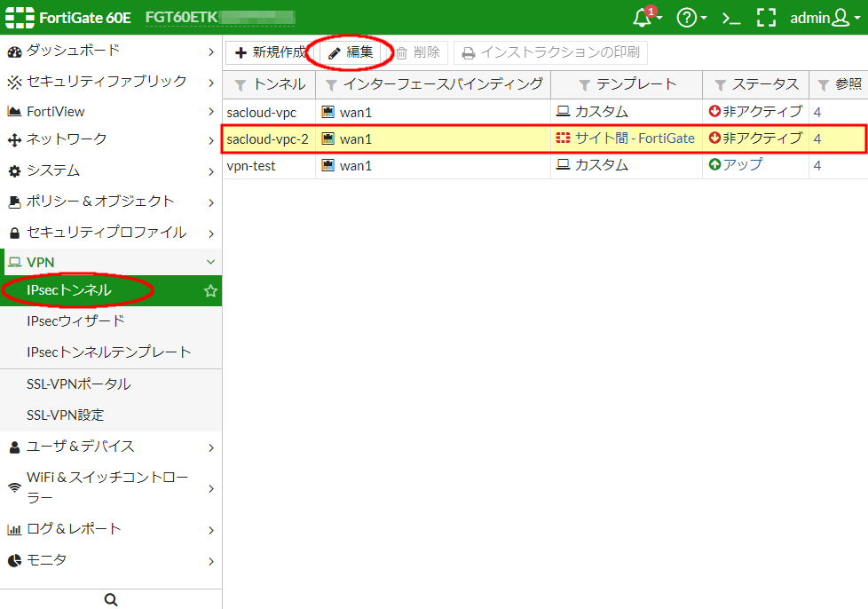Toggle fullscreen mode icon
Viewport: 868px width, 609px height.
click(x=766, y=18)
